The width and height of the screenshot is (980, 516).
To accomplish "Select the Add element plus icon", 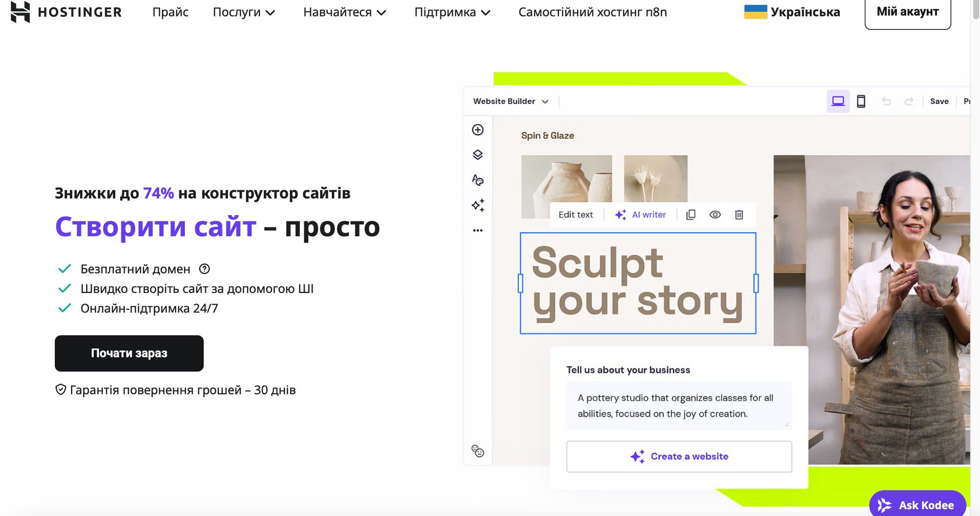I will pos(478,130).
